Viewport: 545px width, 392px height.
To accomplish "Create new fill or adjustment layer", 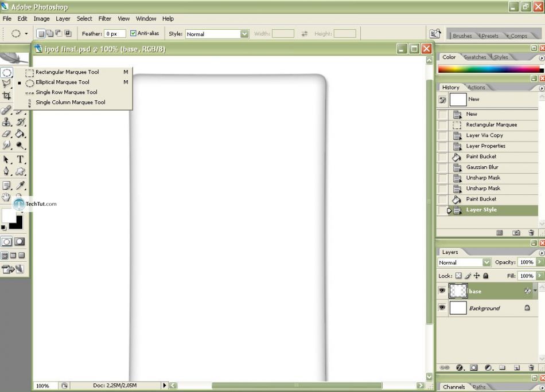I will coord(489,368).
